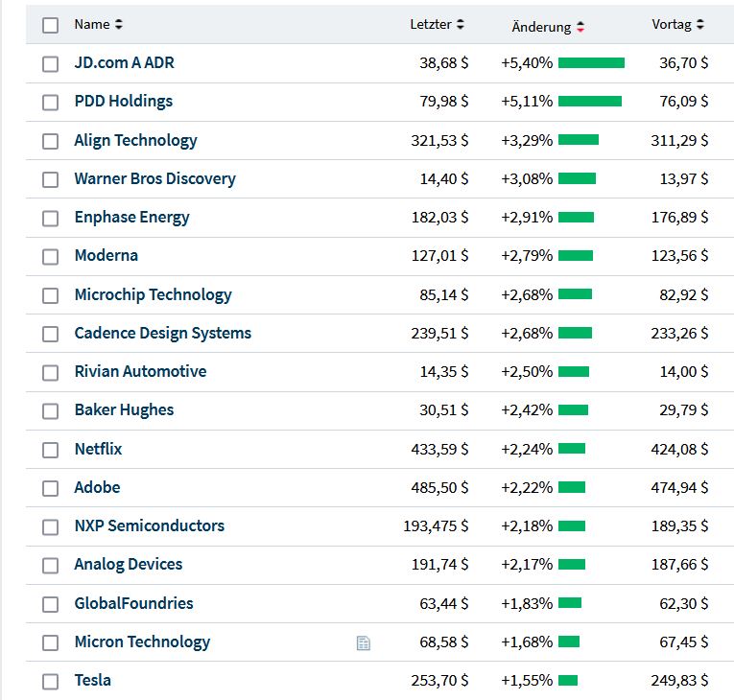Click the Adobe stock name
This screenshot has width=734, height=700.
pyautogui.click(x=97, y=488)
